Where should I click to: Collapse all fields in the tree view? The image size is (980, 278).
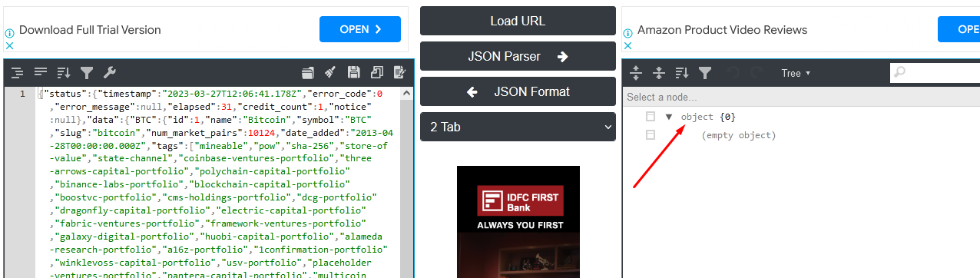tap(659, 73)
